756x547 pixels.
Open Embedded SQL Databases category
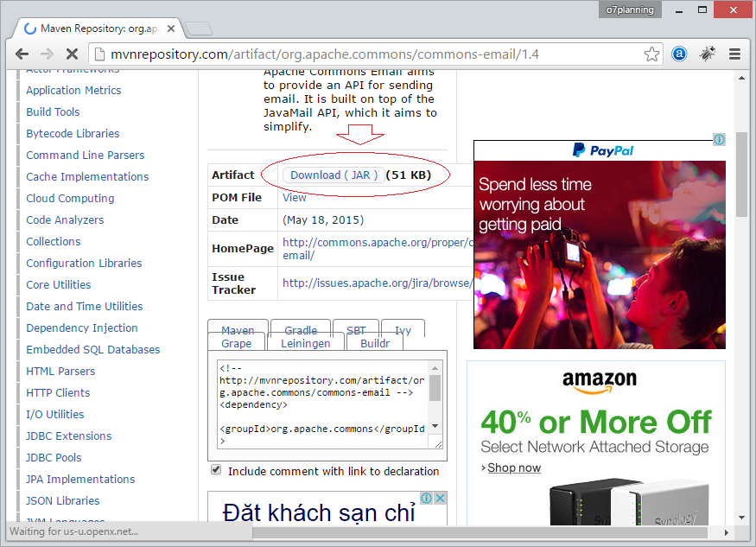pyautogui.click(x=93, y=350)
